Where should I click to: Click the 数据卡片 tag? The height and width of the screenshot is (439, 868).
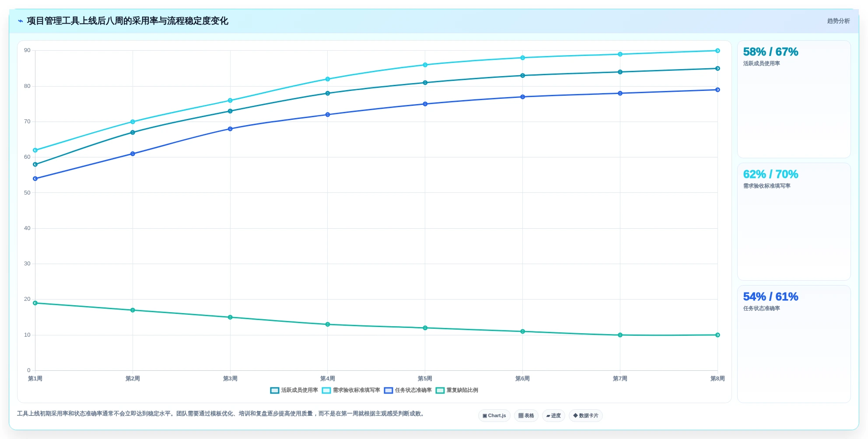(586, 416)
